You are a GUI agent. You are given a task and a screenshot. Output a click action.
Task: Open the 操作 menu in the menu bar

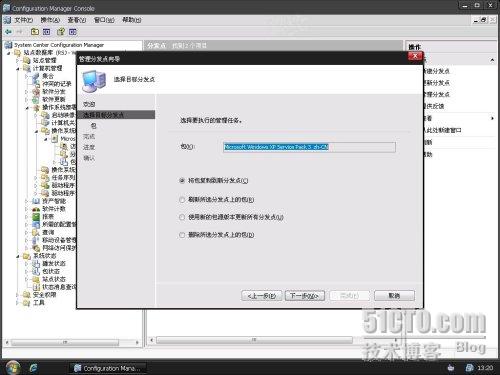(50, 20)
